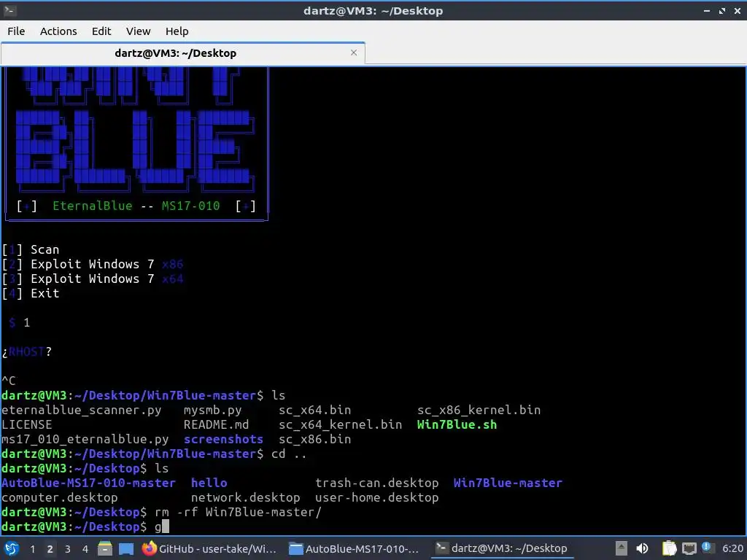Screen dimensions: 747x560
Task: Click the README.md file name
Action: [216, 425]
